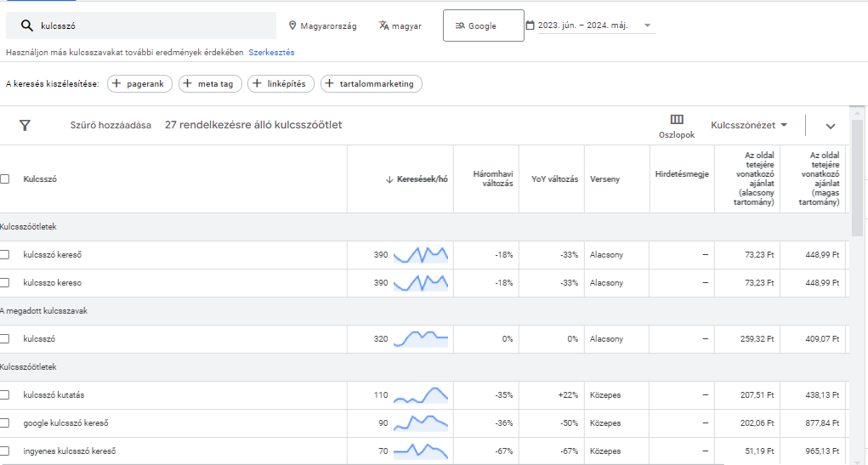Image resolution: width=868 pixels, height=465 pixels.
Task: Collapse panel with the chevron down arrow
Action: coord(831,126)
